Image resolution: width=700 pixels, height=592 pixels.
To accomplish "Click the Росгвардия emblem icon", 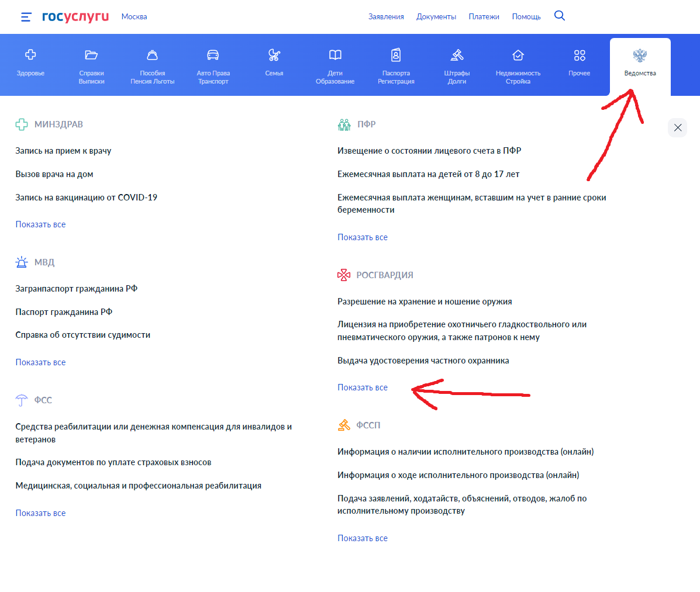I will [x=344, y=275].
